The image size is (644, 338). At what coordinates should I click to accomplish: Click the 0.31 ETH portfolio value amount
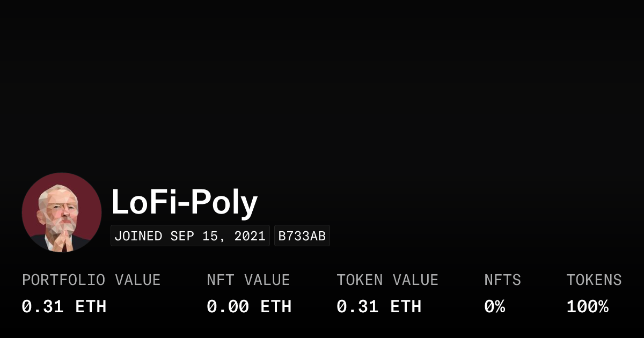pyautogui.click(x=64, y=307)
